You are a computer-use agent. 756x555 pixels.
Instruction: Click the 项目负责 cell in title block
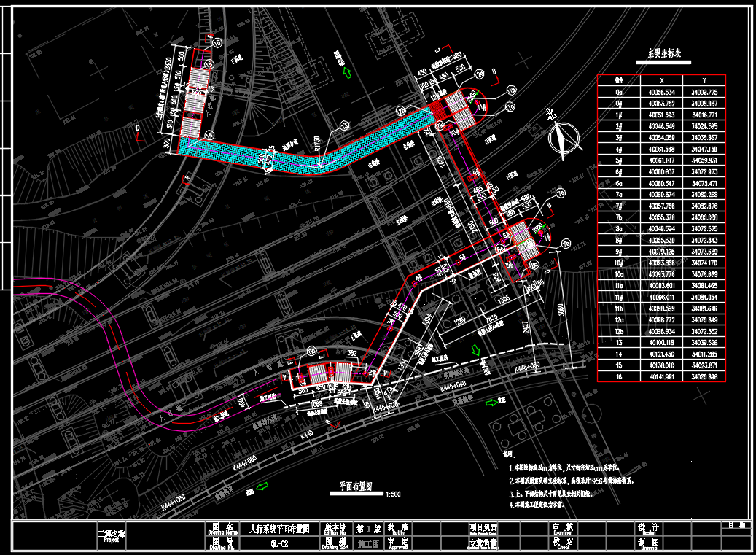click(483, 529)
